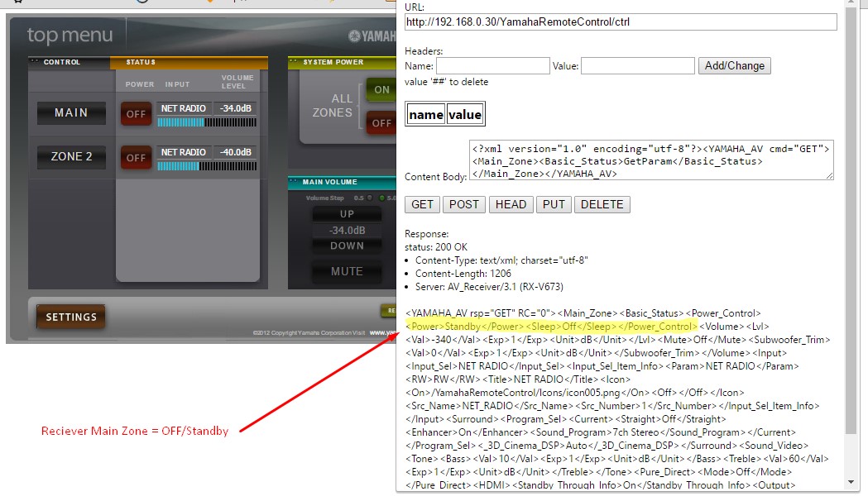Send a POST request
This screenshot has height=501, width=868.
pos(464,204)
